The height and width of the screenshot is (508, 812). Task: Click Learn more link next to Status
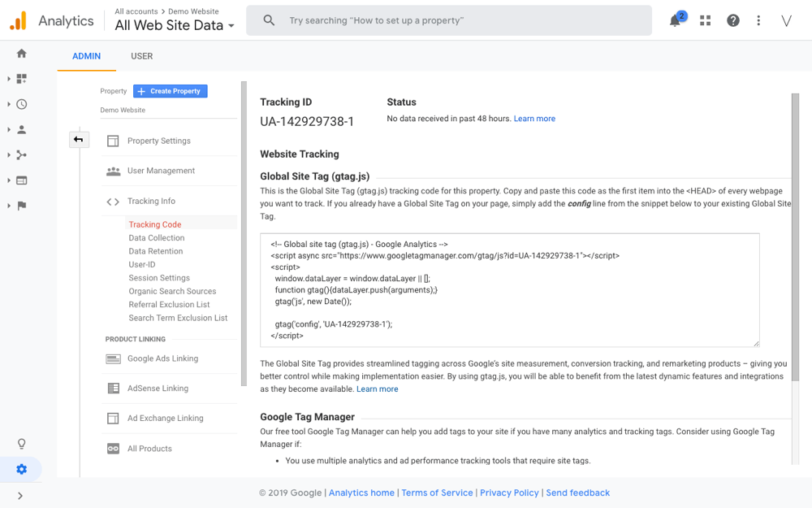point(534,119)
